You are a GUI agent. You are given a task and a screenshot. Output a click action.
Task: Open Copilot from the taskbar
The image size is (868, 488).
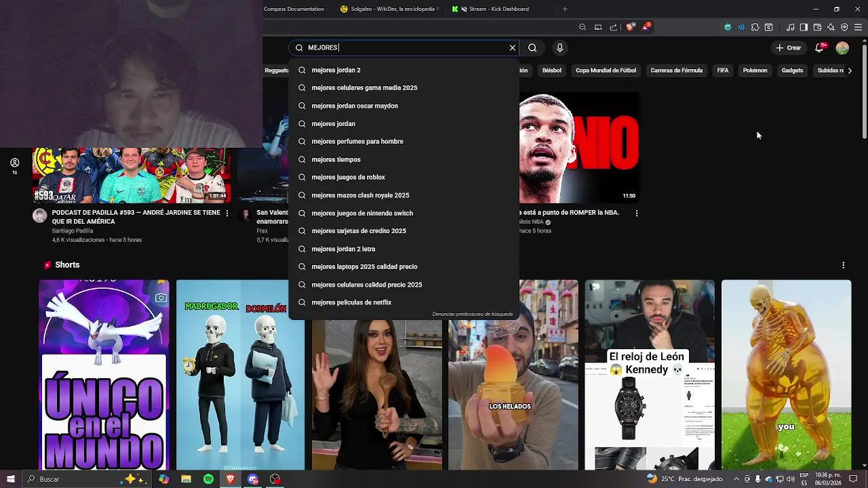pyautogui.click(x=164, y=479)
